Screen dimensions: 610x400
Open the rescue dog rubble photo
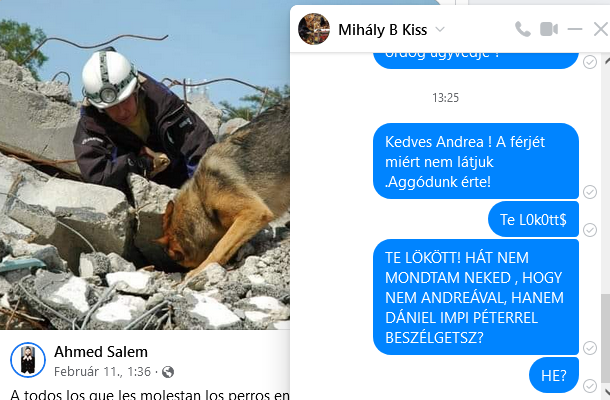(145, 165)
